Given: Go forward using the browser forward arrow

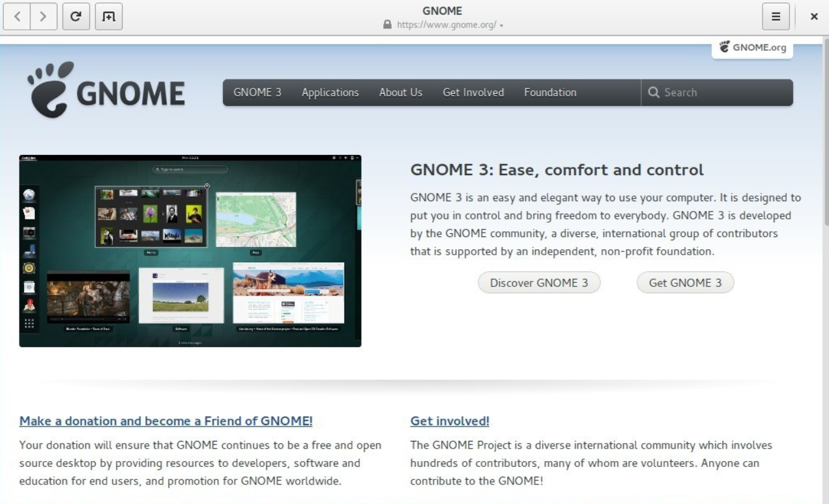Looking at the screenshot, I should pos(44,17).
